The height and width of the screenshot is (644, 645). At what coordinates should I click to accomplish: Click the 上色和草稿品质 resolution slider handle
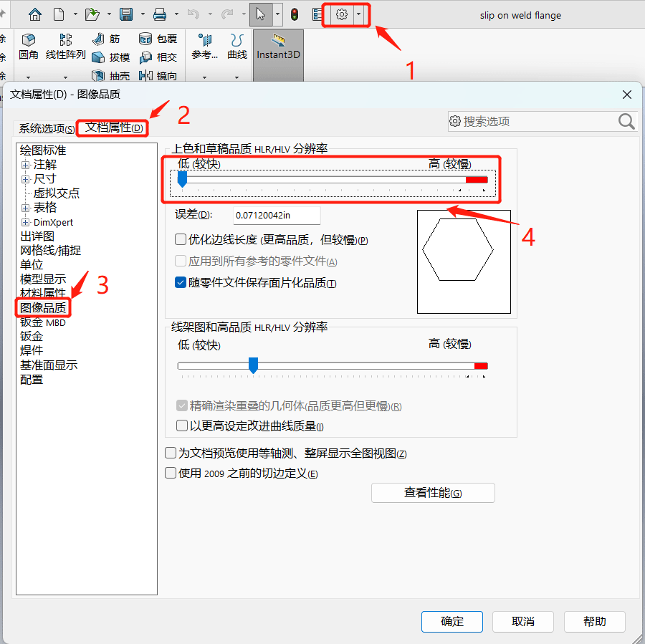(x=182, y=179)
